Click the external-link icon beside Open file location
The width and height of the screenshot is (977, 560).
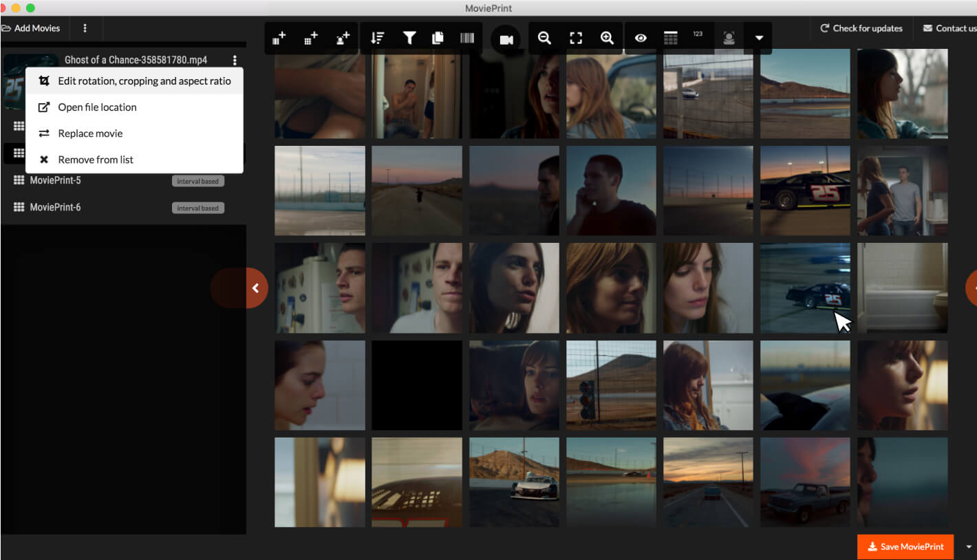tap(44, 107)
